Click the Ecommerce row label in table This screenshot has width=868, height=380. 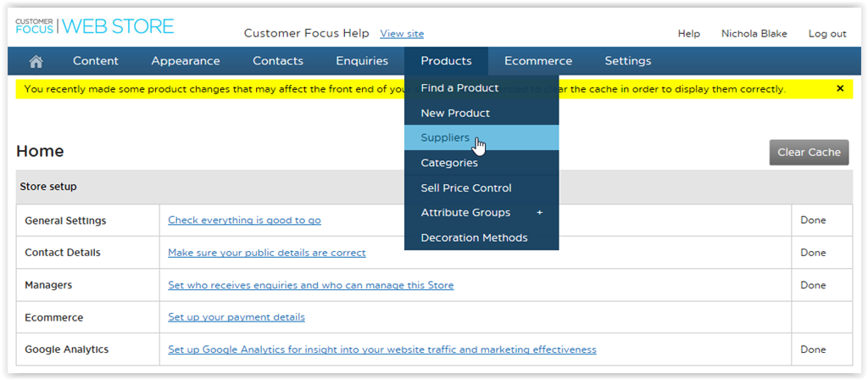point(53,317)
